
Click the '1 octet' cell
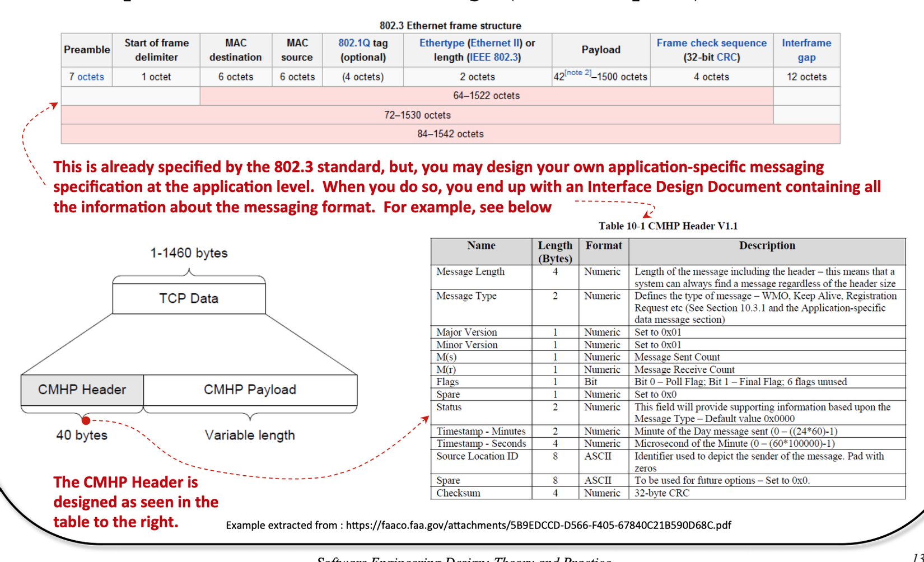pos(156,77)
